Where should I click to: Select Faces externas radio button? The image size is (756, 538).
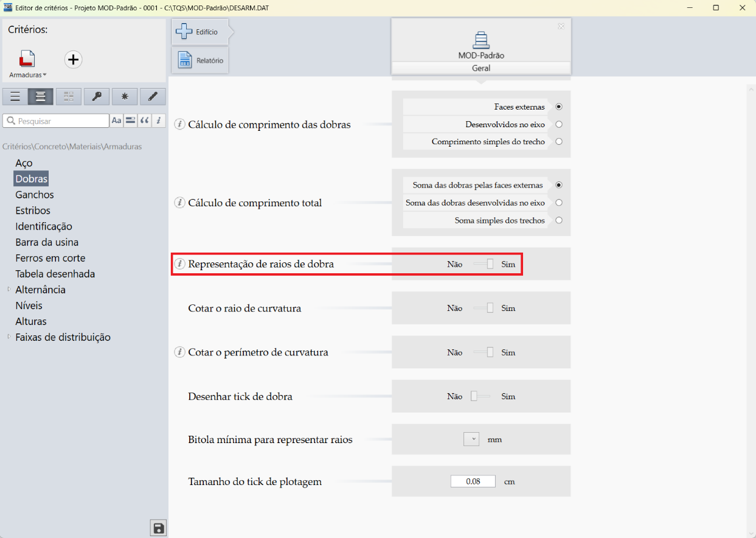click(559, 107)
